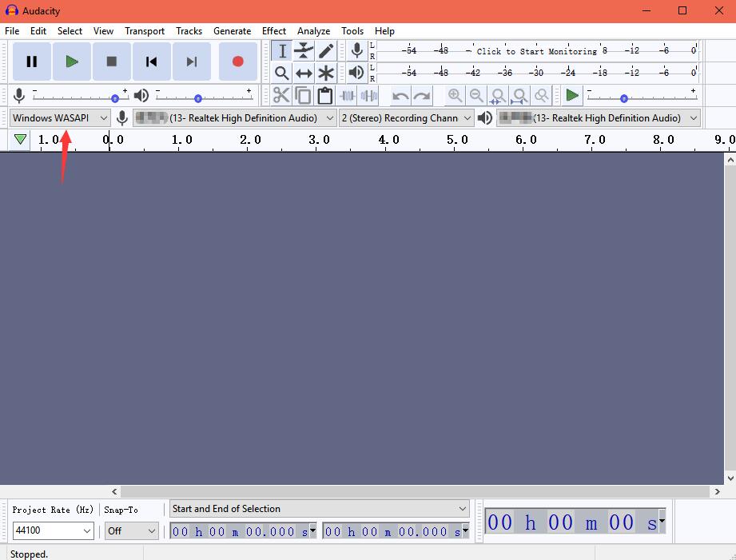Open the Analyze menu
Image resolution: width=736 pixels, height=560 pixels.
(x=313, y=31)
